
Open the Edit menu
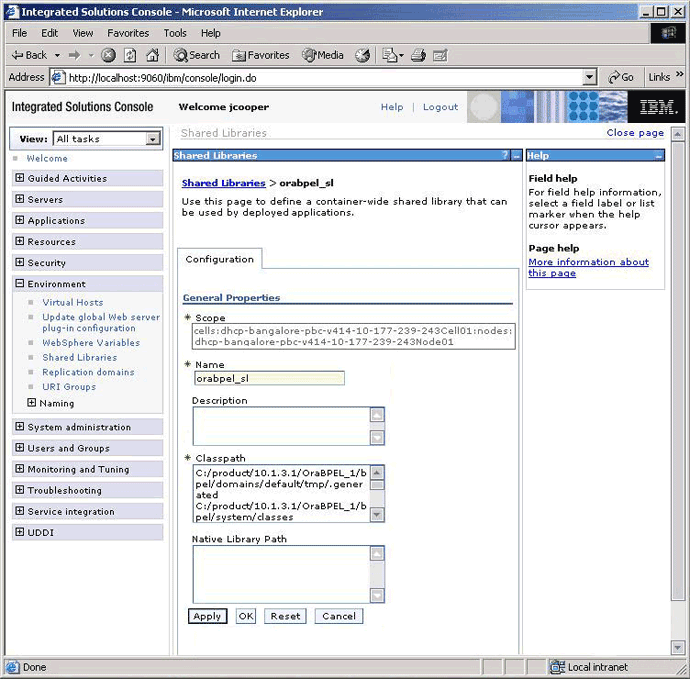(x=49, y=33)
